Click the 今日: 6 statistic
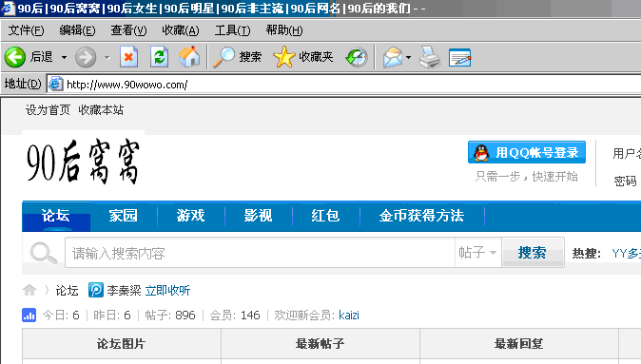Screen dimensions: 641x364 (x=61, y=315)
